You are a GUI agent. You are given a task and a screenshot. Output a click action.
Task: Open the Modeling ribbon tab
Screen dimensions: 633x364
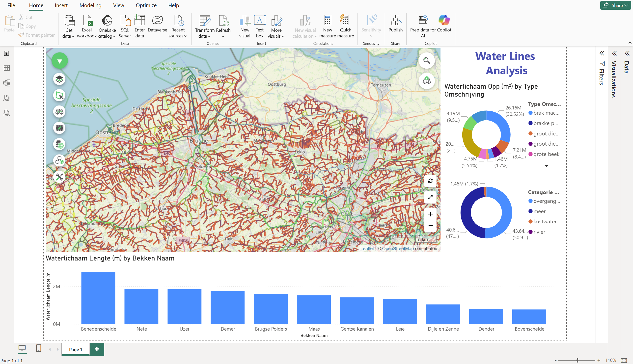(x=90, y=5)
